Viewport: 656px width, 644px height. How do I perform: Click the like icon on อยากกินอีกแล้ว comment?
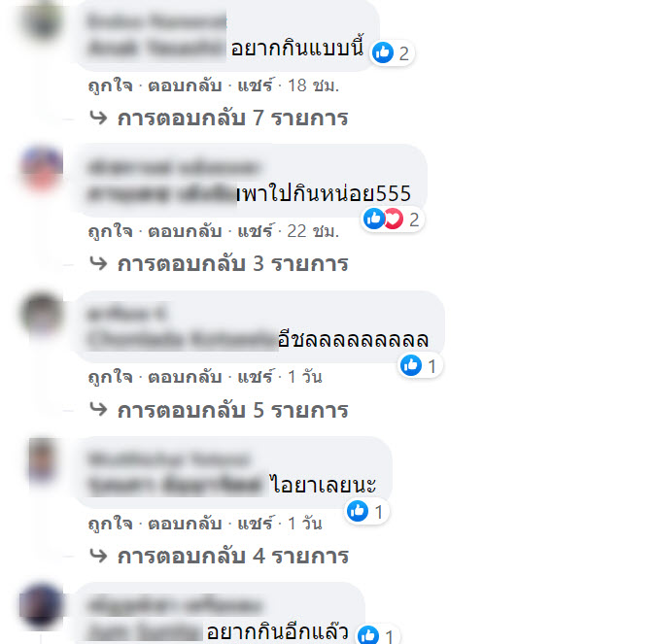tap(368, 635)
